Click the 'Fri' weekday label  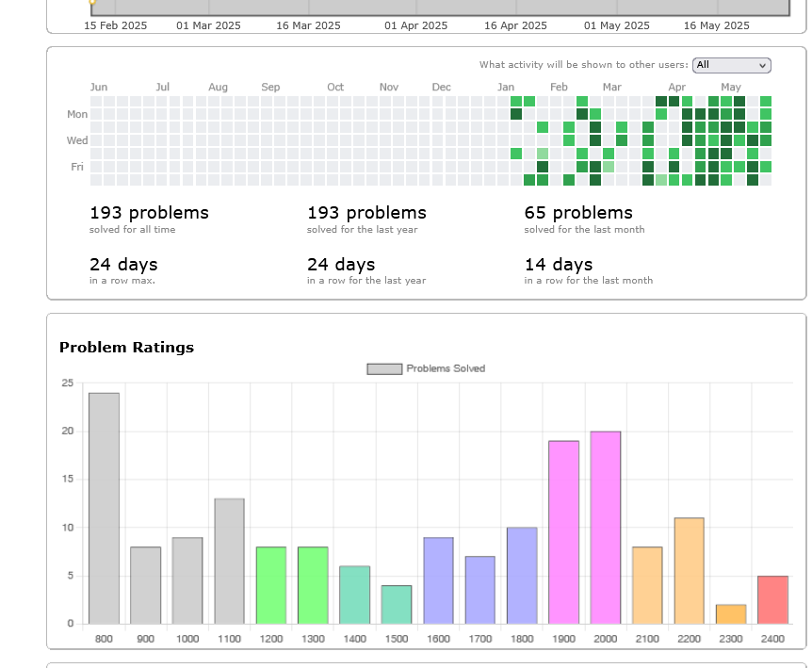point(77,167)
